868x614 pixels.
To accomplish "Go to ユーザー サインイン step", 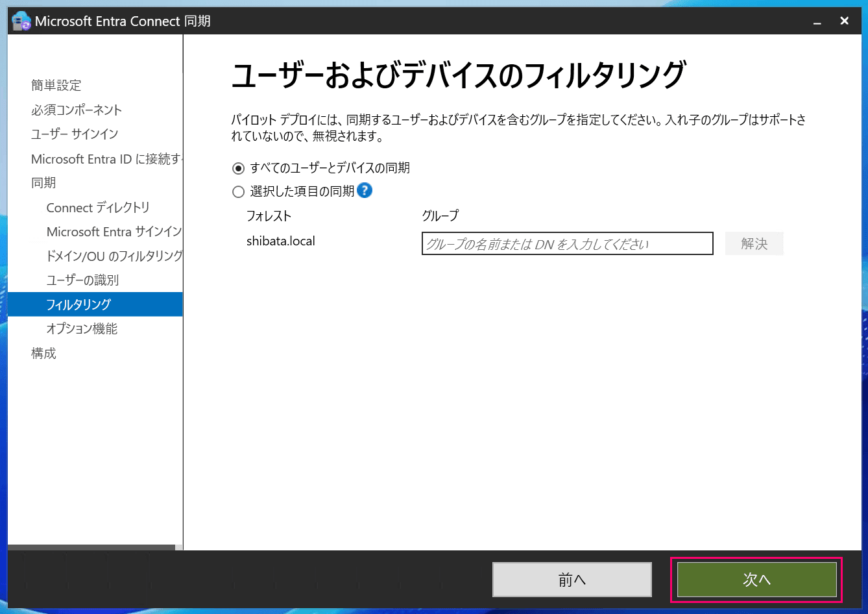I will [x=75, y=134].
